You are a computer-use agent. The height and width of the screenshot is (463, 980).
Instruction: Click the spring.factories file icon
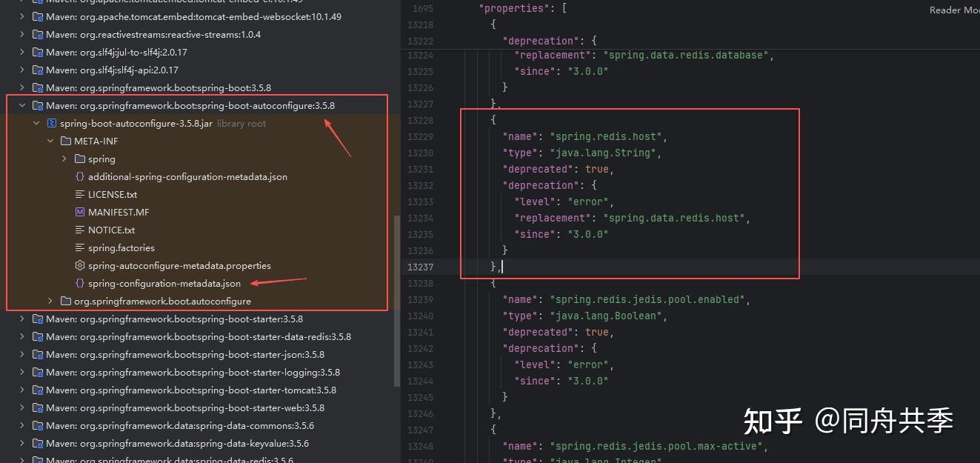(x=79, y=247)
